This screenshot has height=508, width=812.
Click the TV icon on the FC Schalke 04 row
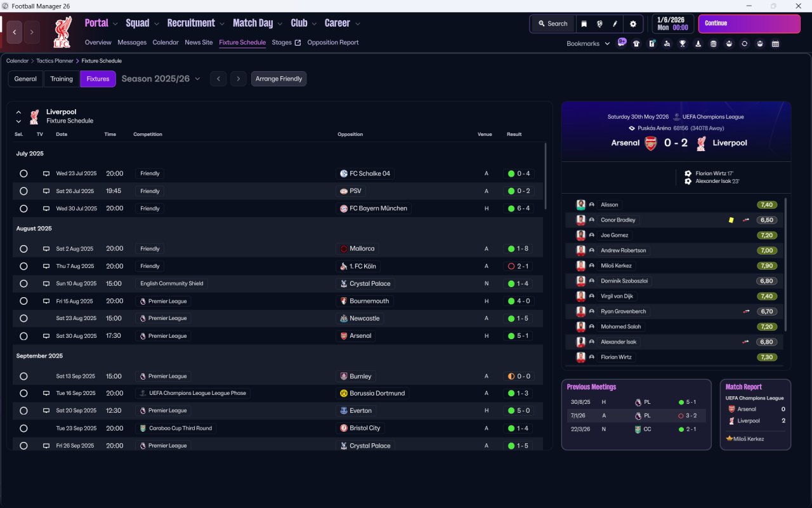point(46,173)
